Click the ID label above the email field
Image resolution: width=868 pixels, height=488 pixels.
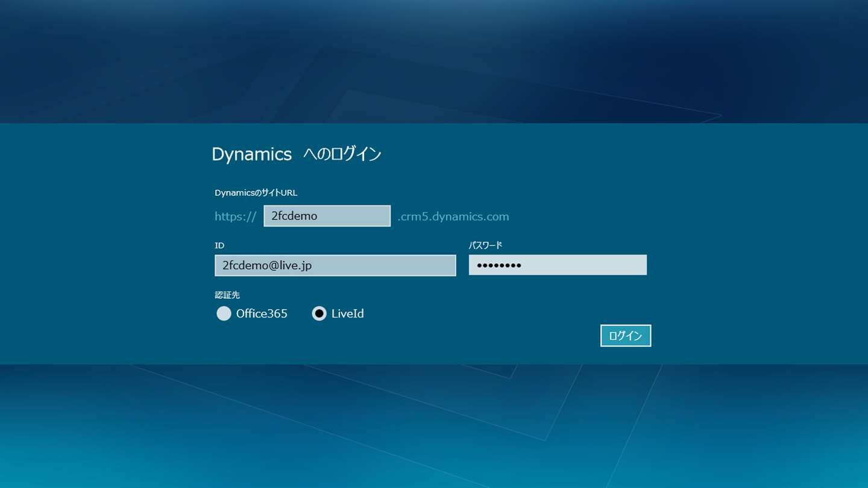tap(219, 245)
